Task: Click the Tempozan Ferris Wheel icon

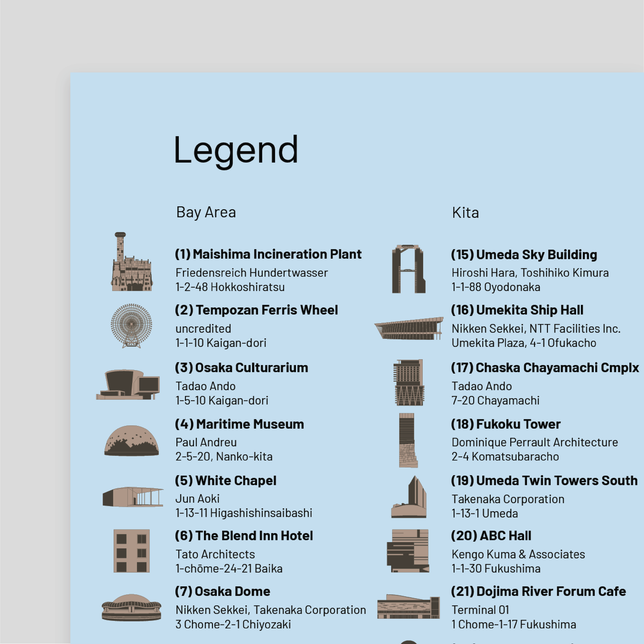Action: tap(131, 326)
